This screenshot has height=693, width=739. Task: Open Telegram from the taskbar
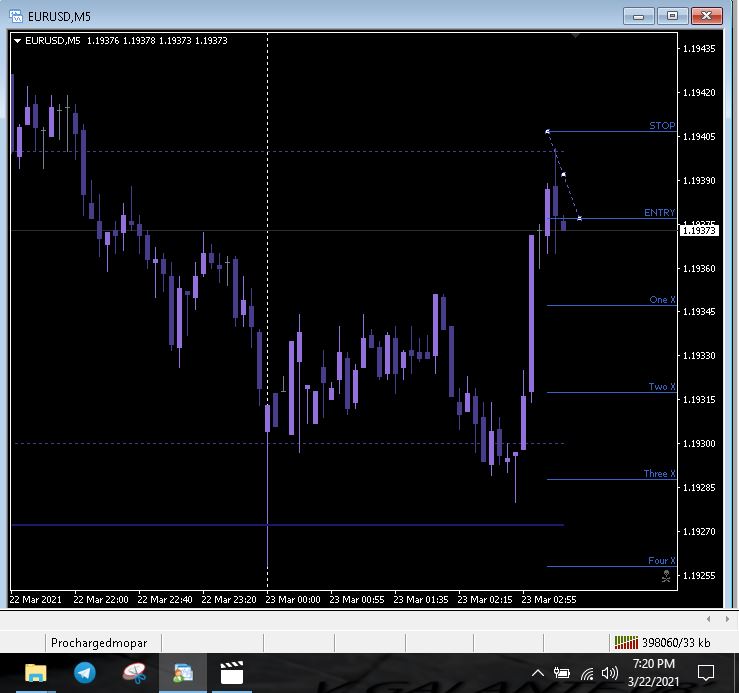(x=85, y=673)
